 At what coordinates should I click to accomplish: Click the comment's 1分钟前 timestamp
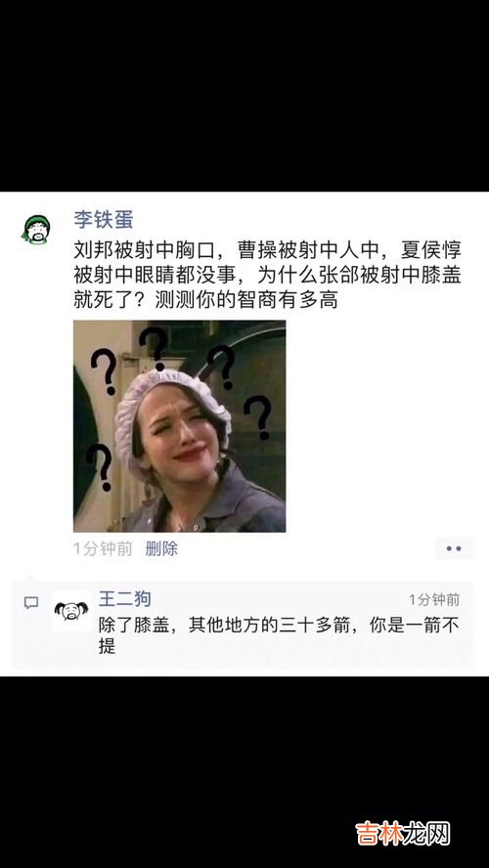point(435,599)
